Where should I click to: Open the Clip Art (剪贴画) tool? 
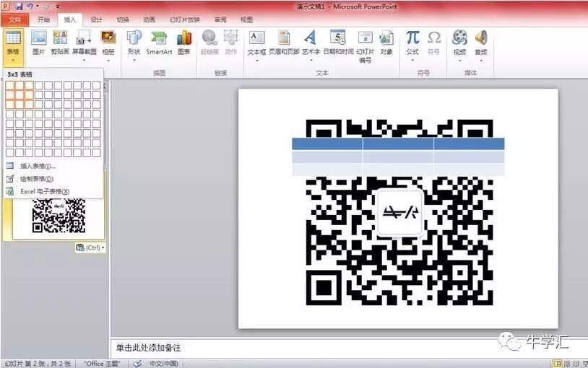point(60,43)
